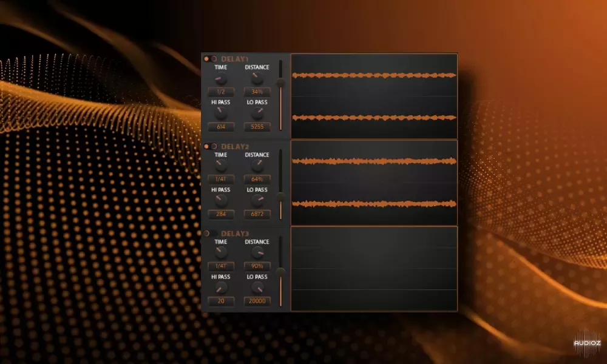Adjust the DISTANCE knob in DELAY2
607x364 pixels.
(x=256, y=166)
